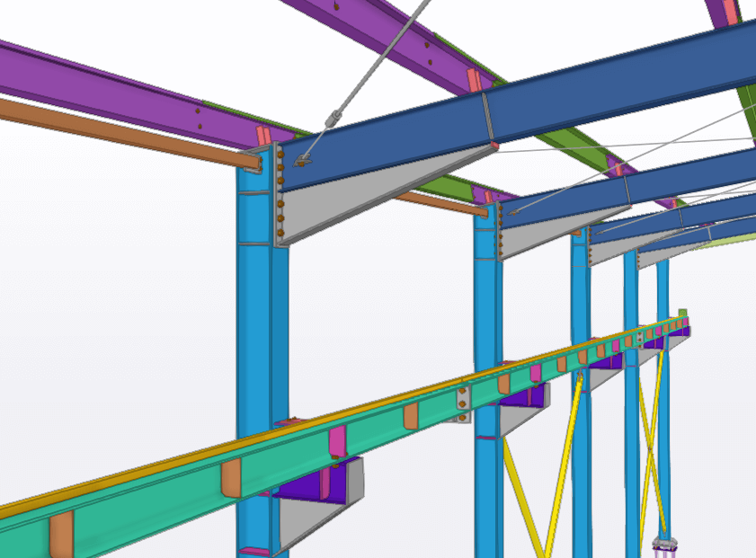Select the turnbuckle on the diagonal bracing rod
This screenshot has height=558, width=756.
(x=334, y=118)
